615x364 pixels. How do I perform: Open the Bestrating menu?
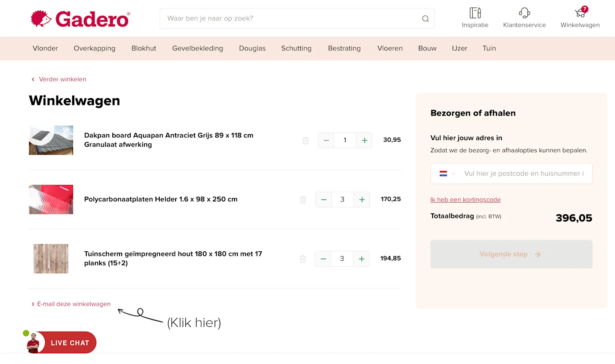click(344, 49)
